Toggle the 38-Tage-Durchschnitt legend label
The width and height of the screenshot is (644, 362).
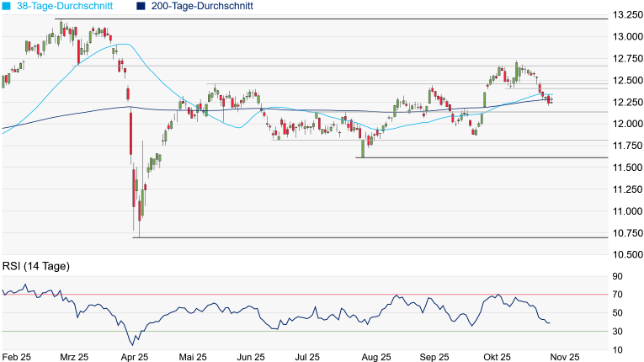69,7
